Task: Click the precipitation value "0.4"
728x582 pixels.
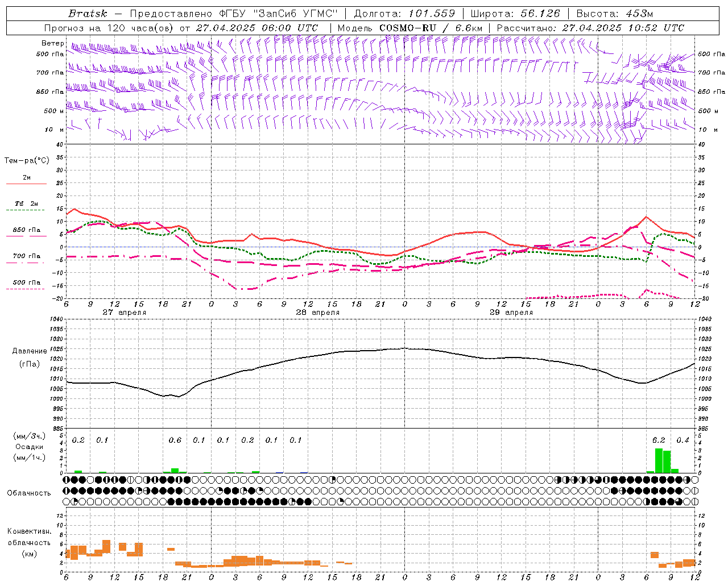Action: tap(682, 440)
